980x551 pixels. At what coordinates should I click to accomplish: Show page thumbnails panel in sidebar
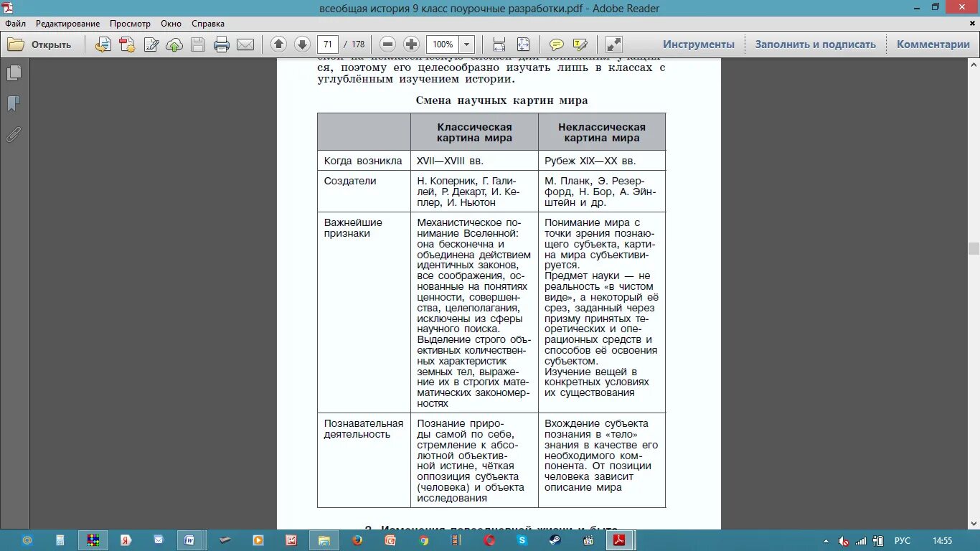14,73
